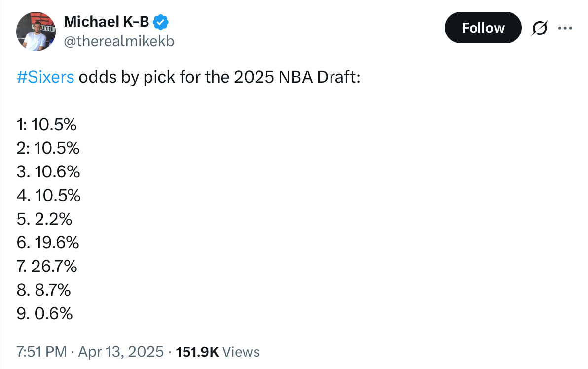
Task: Open the @therealmikekb handle link
Action: coord(119,41)
